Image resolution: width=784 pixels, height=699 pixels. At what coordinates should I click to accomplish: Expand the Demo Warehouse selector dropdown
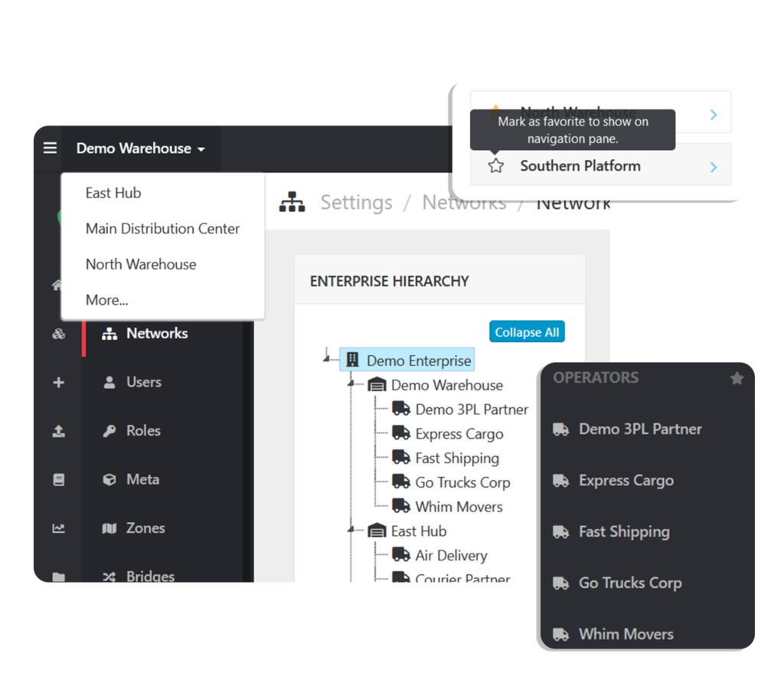(x=141, y=149)
